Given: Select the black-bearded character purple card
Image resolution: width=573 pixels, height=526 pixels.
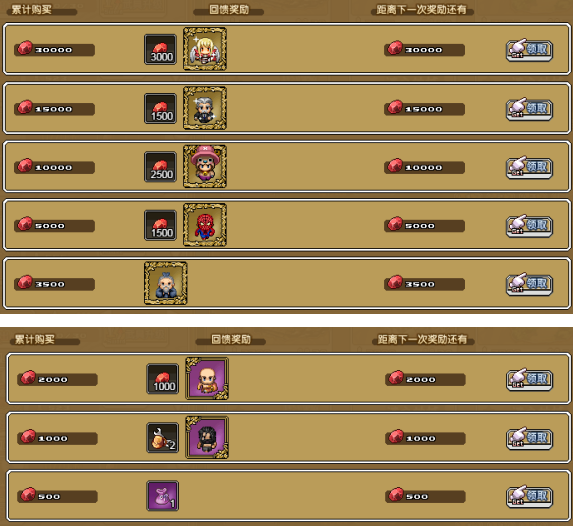Looking at the screenshot, I should (x=207, y=437).
